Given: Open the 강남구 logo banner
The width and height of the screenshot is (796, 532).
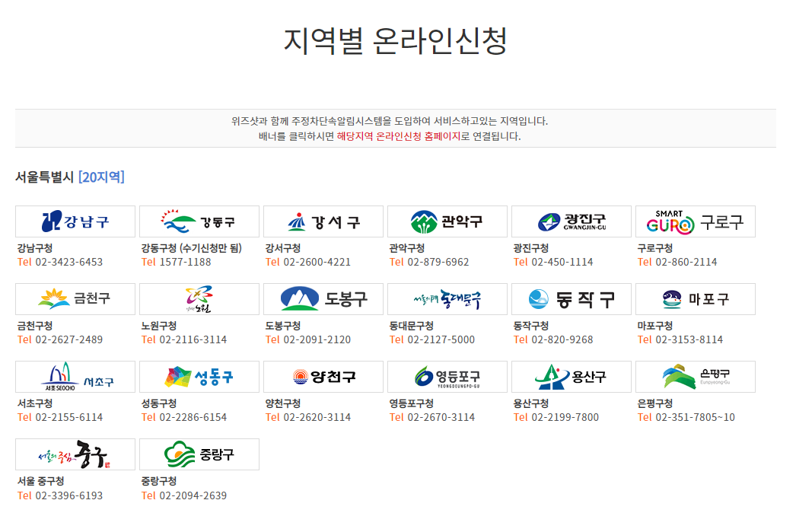Looking at the screenshot, I should 75,221.
